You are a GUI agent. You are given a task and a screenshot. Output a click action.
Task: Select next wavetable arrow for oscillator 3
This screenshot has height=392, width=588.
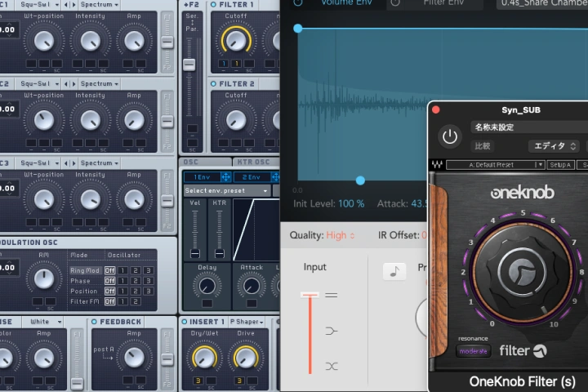[x=73, y=163]
